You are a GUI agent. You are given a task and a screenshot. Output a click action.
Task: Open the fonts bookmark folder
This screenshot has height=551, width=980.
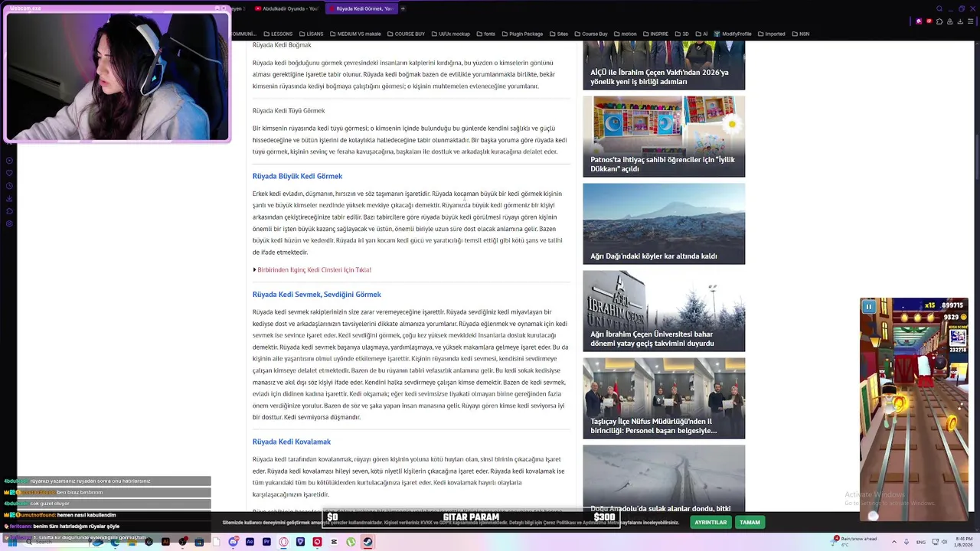pyautogui.click(x=485, y=34)
